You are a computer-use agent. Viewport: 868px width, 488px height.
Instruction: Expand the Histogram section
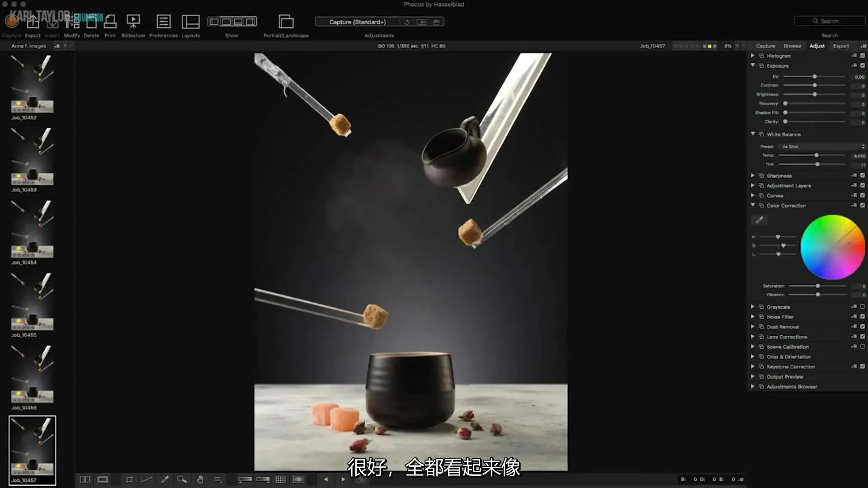[x=753, y=56]
